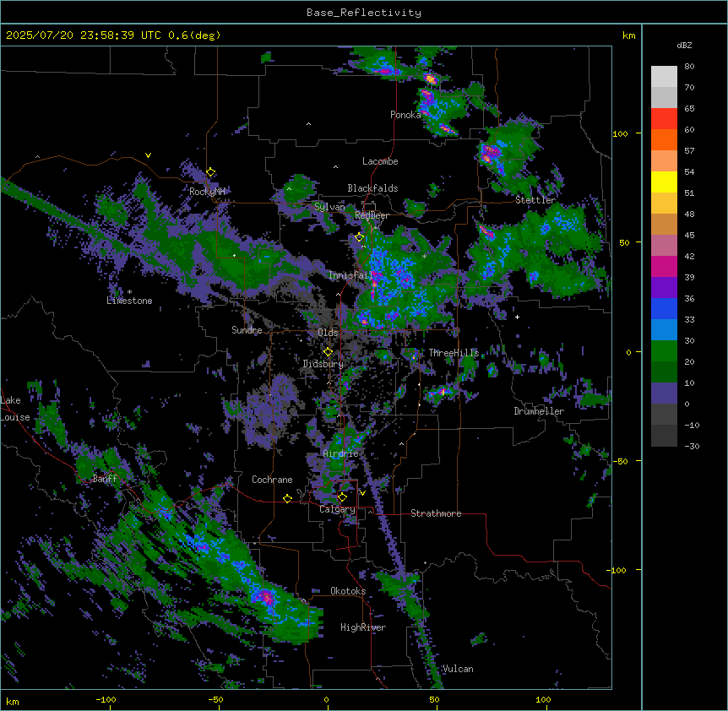Viewport: 728px width, 711px height.
Task: Click the km label in the bottom-left corner
Action: click(13, 702)
